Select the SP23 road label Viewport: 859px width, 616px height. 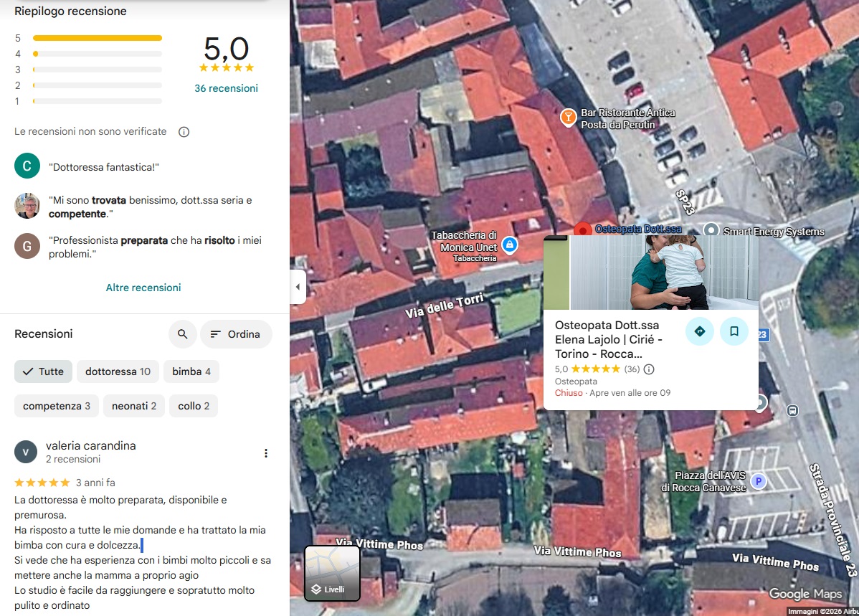point(685,202)
